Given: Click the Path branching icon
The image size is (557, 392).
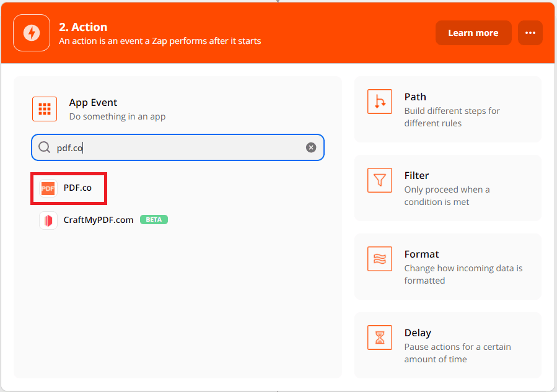Looking at the screenshot, I should (x=380, y=102).
